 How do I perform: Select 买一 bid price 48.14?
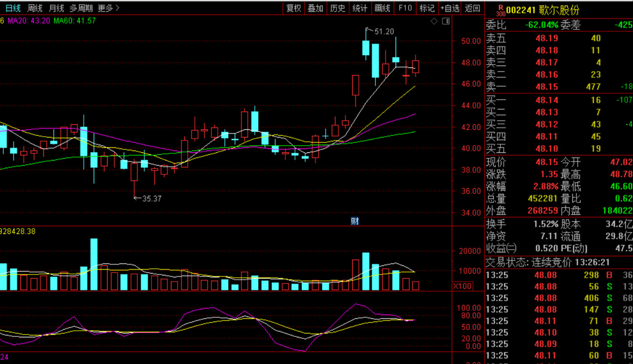tap(547, 100)
